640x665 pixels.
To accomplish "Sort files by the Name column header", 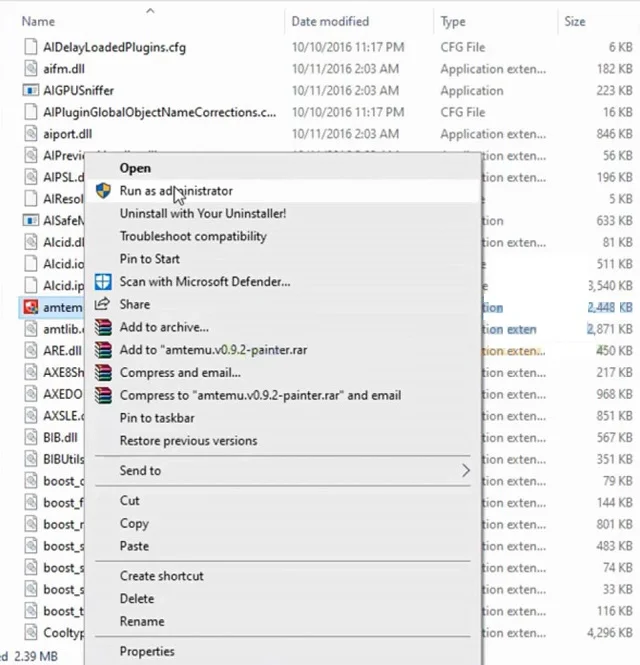I will 38,21.
